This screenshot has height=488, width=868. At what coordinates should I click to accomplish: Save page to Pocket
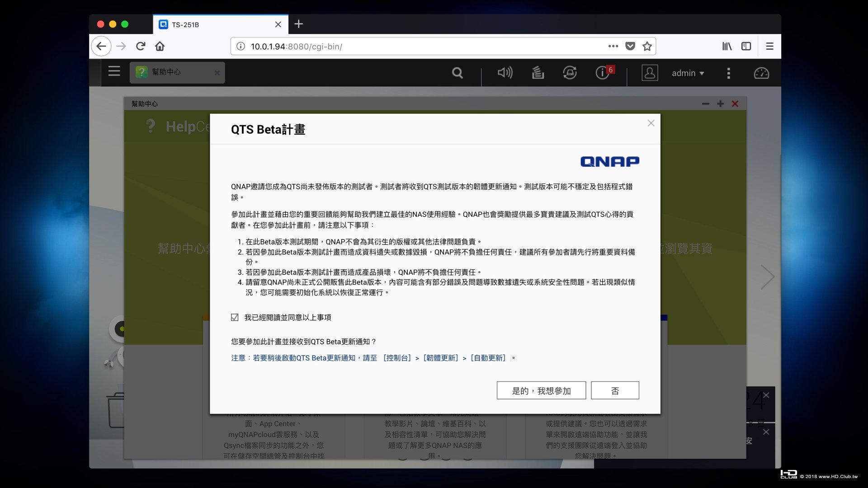coord(630,46)
